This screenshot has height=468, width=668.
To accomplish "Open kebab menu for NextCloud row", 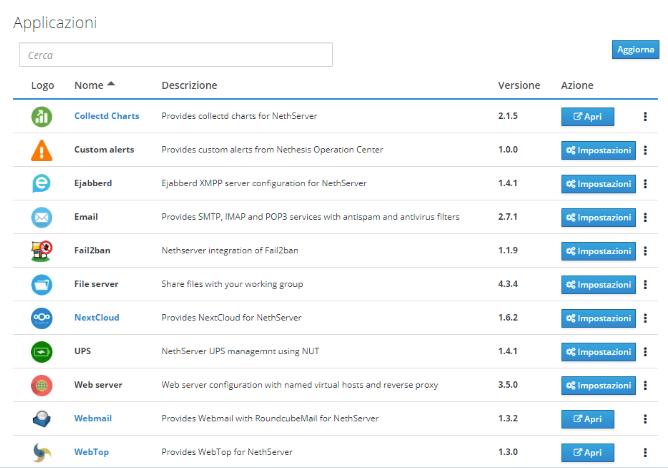I will point(645,318).
